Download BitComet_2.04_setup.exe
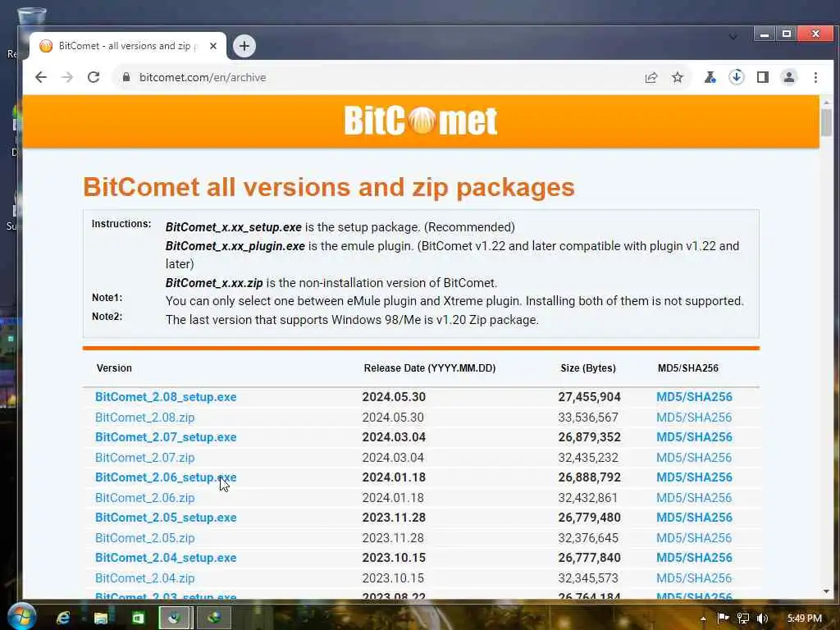 [166, 558]
